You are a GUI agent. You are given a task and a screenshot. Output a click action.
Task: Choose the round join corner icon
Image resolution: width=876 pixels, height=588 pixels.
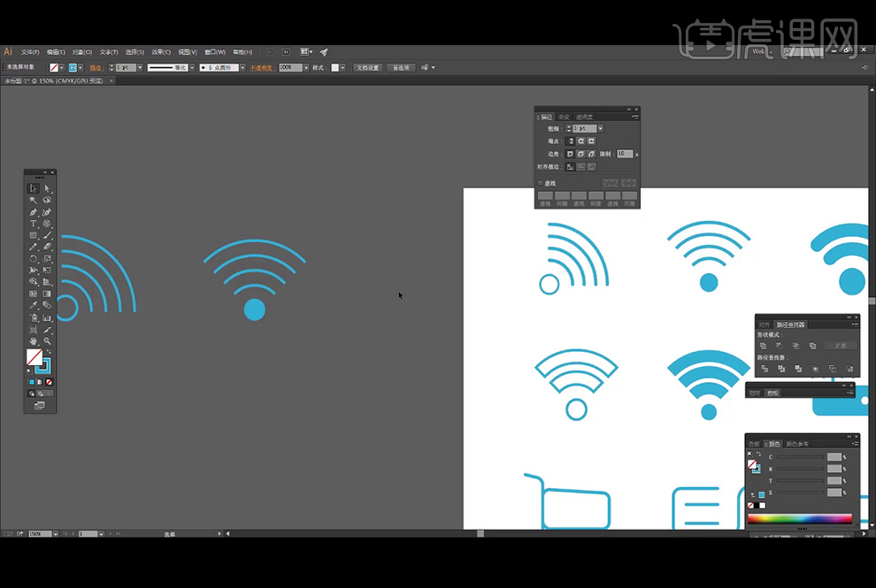click(x=581, y=154)
